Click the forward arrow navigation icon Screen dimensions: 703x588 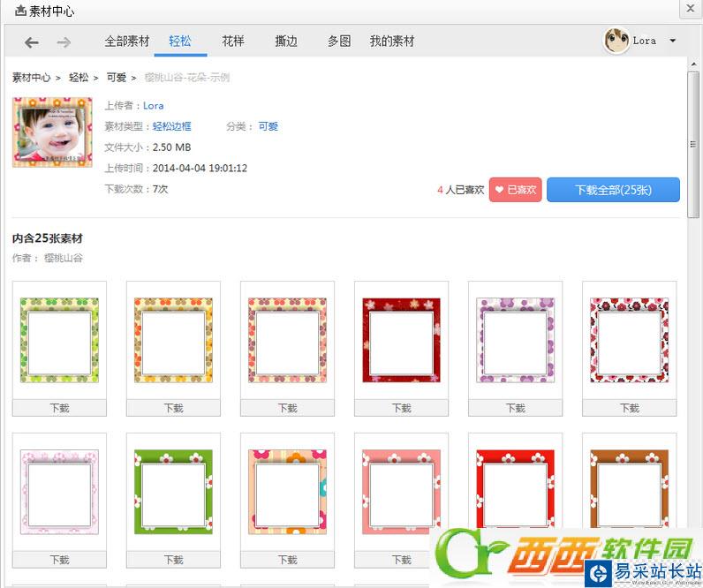[x=64, y=42]
